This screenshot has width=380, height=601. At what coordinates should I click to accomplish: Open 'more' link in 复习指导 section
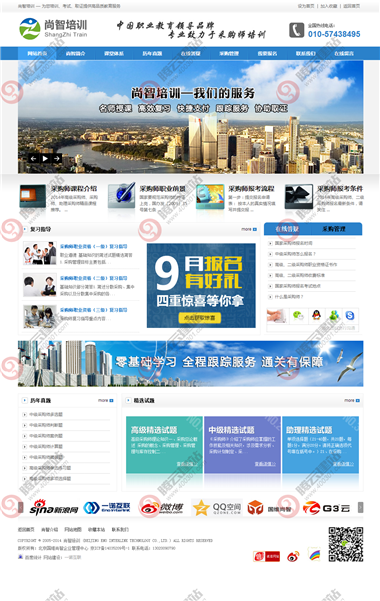(x=249, y=229)
